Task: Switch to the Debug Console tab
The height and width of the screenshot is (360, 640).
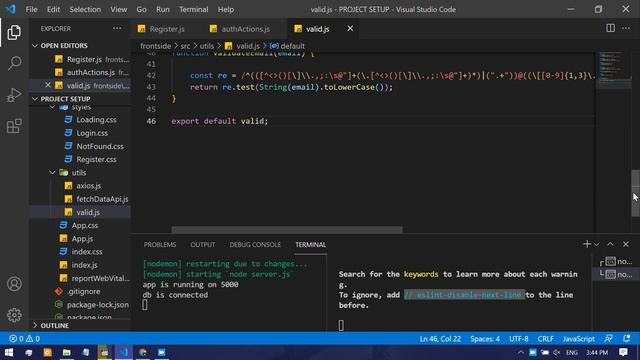Action: pos(255,244)
